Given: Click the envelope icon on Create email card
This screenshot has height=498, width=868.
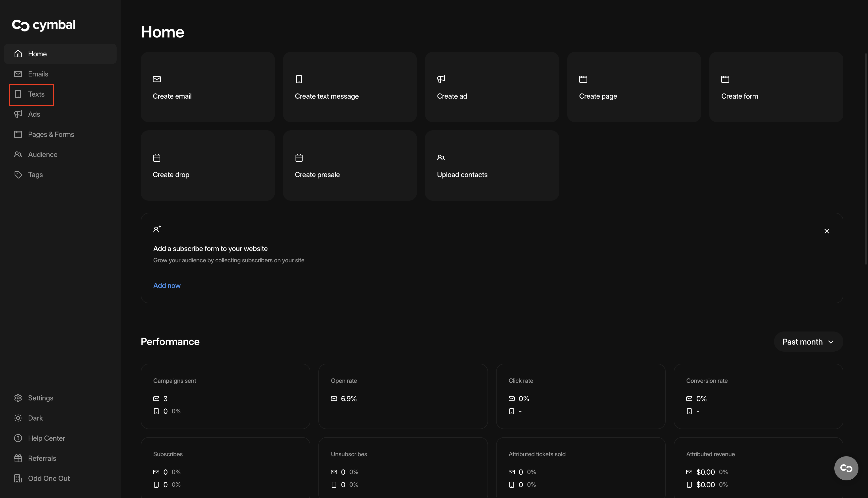Looking at the screenshot, I should (157, 79).
